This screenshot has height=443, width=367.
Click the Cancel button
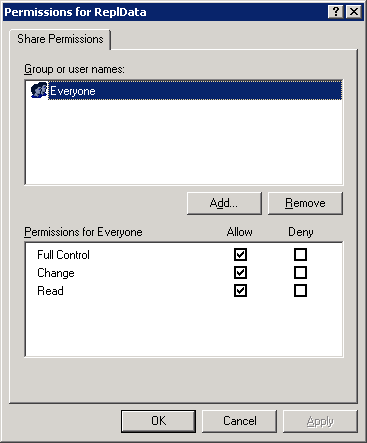pos(239,421)
